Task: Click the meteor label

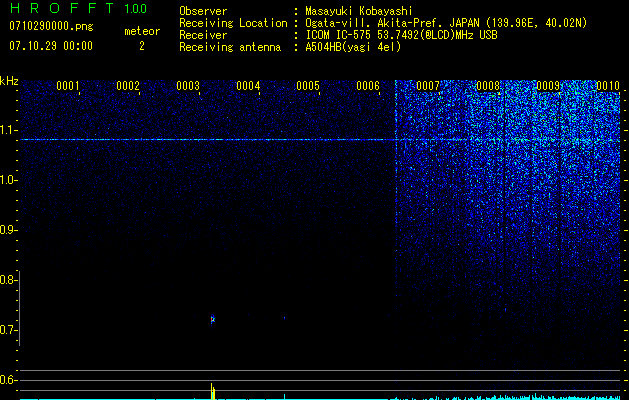Action: coord(142,31)
